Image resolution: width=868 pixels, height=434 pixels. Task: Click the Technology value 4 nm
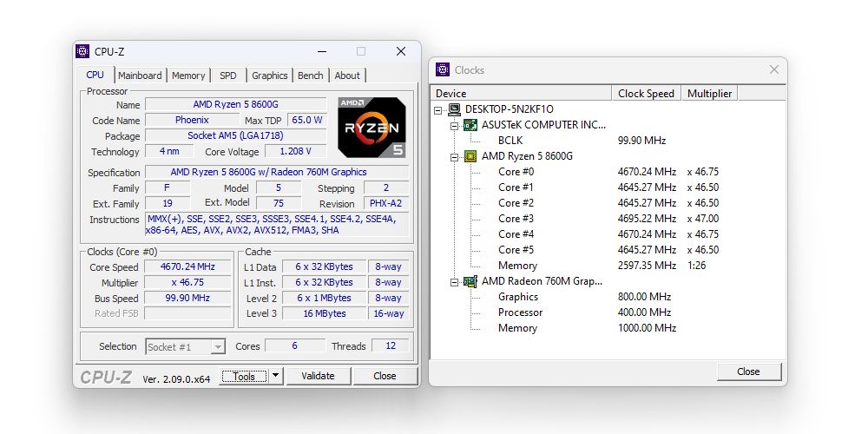click(x=169, y=151)
